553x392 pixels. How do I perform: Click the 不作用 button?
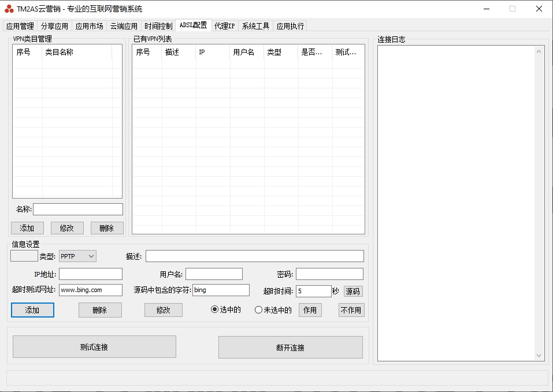351,310
